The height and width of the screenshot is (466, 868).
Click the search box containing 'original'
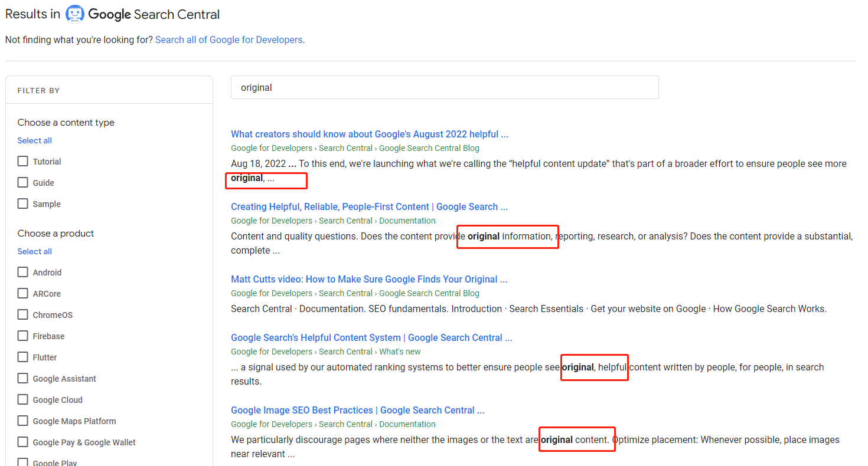tap(444, 87)
